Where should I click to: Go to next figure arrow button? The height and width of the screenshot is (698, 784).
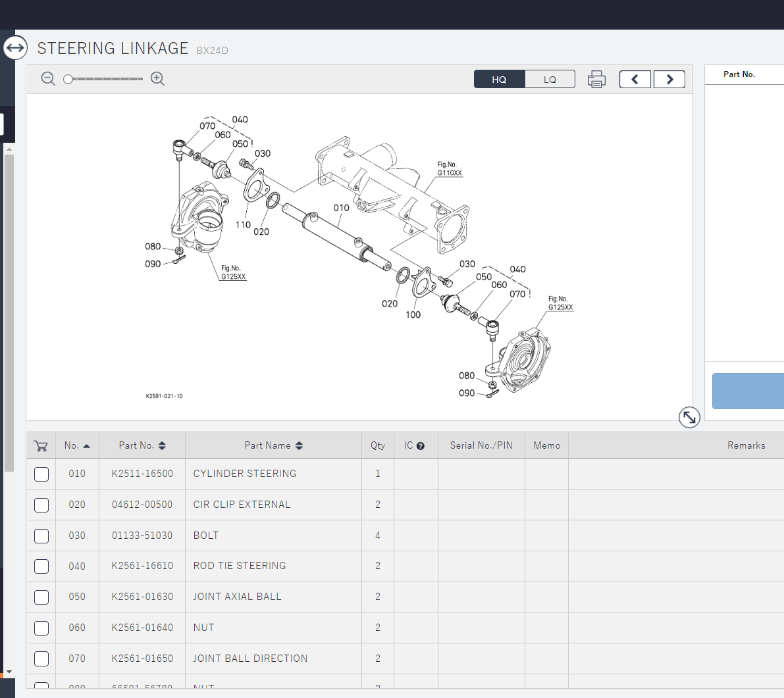[x=669, y=80]
